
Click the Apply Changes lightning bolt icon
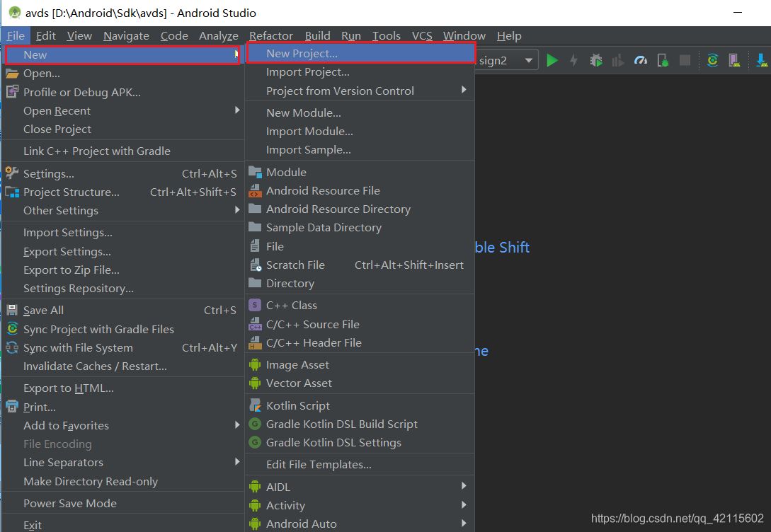[x=573, y=60]
